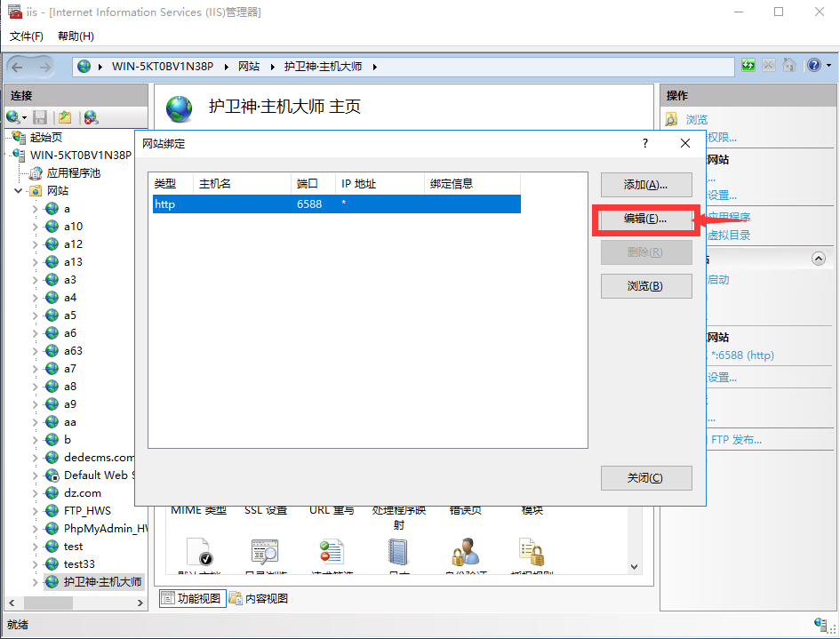840x639 pixels.
Task: Click the collapse arrow in actions pane
Action: click(x=819, y=258)
